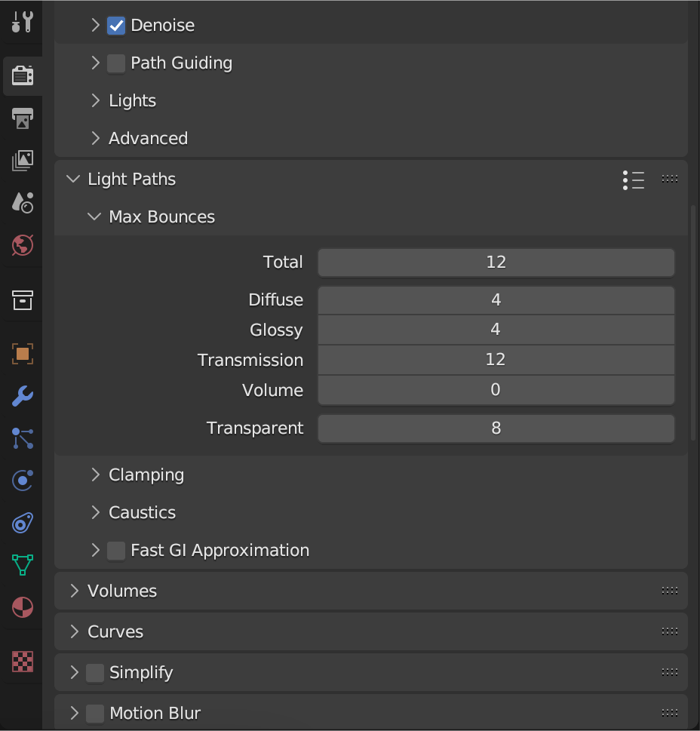This screenshot has width=700, height=731.
Task: Open the World properties tab
Action: [x=22, y=244]
